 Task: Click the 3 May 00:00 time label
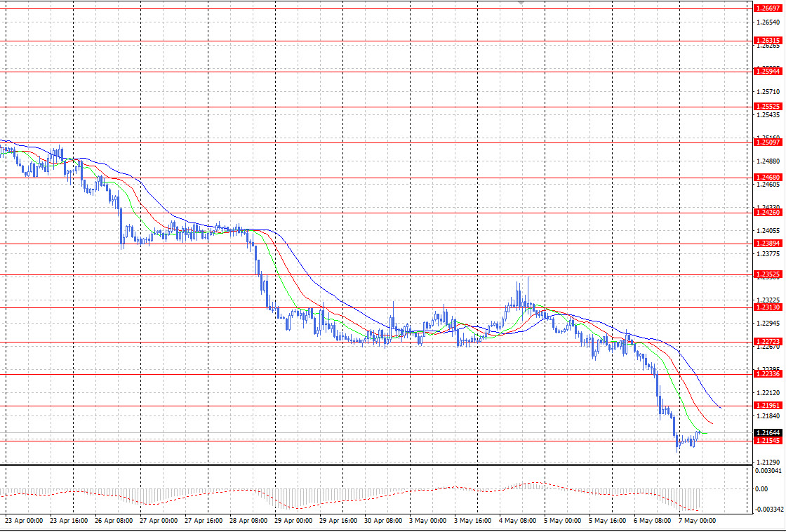coord(428,521)
